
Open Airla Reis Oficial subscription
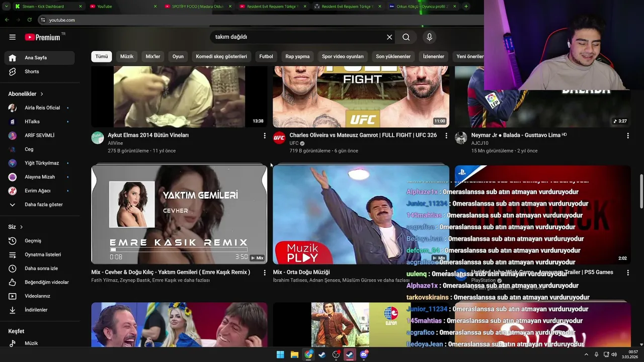pyautogui.click(x=39, y=108)
